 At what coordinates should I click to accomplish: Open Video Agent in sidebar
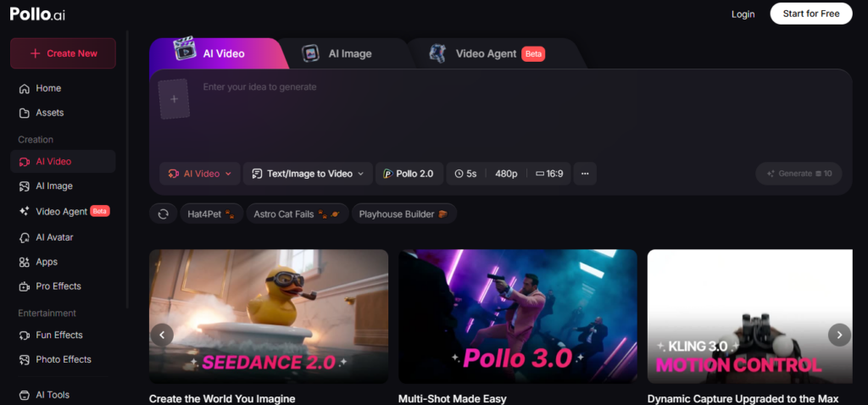(63, 211)
